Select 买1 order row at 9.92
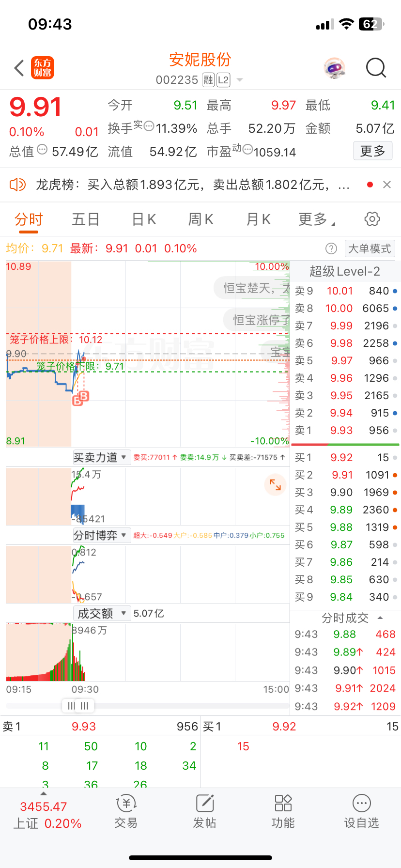 click(x=346, y=457)
